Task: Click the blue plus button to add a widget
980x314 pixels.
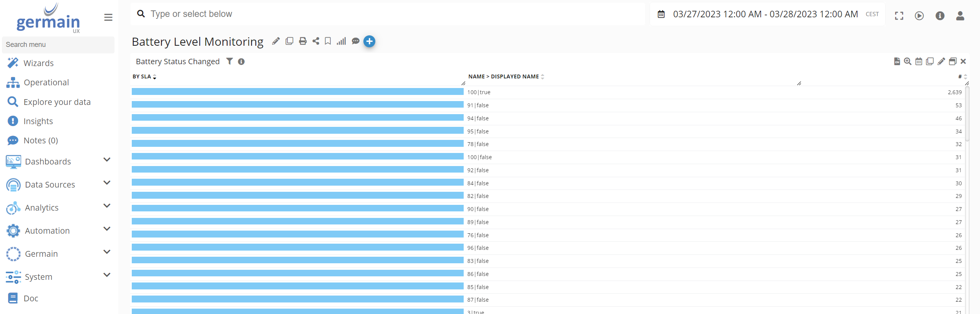Action: (x=369, y=41)
